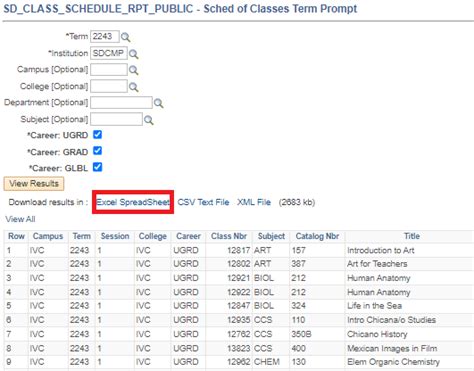Screen dimensions: 474x371
Task: Click into the Institution input field
Action: pos(109,53)
